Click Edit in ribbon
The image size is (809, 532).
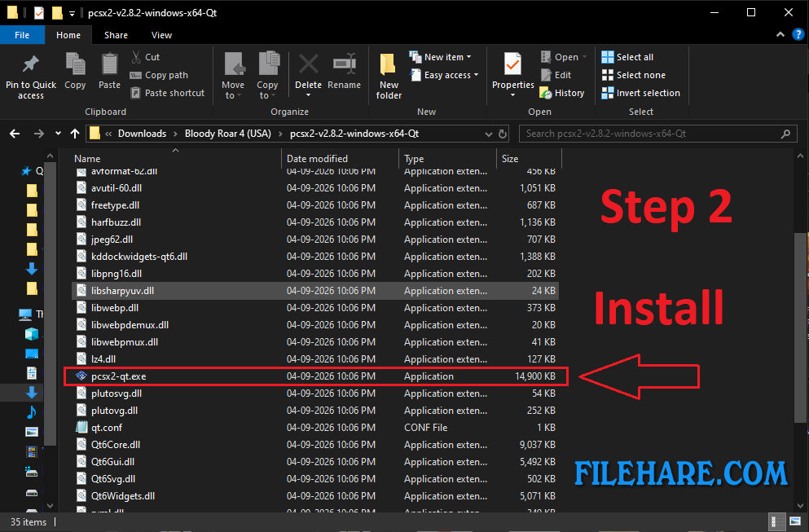(x=556, y=75)
